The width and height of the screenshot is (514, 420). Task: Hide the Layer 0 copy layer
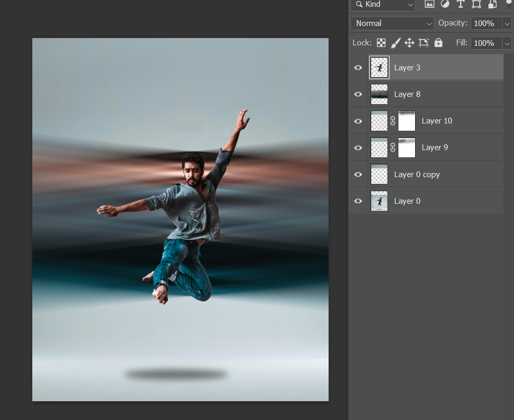point(358,175)
